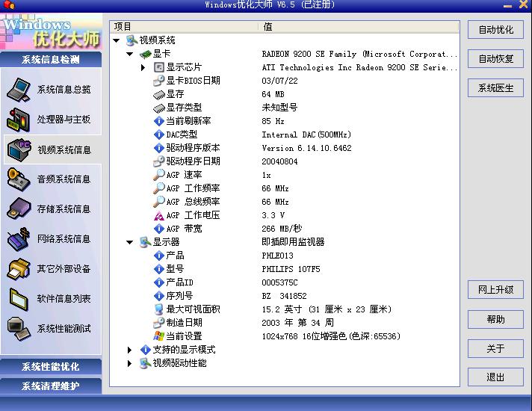Click the 值 column header
The width and height of the screenshot is (532, 411).
[x=359, y=27]
